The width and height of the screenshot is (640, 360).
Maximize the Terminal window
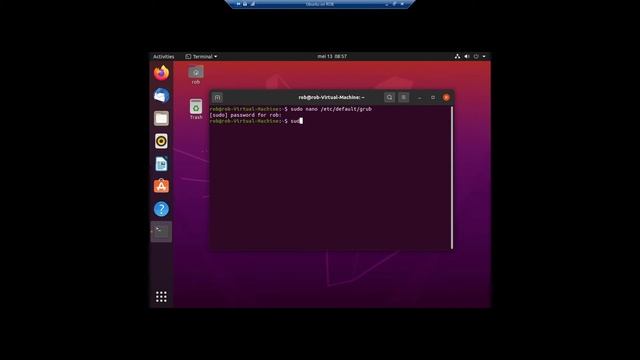[433, 98]
